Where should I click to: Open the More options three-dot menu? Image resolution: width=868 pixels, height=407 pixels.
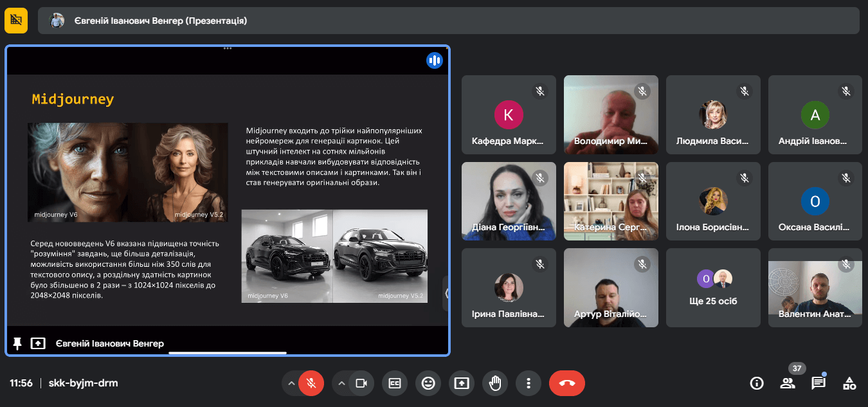click(x=529, y=383)
